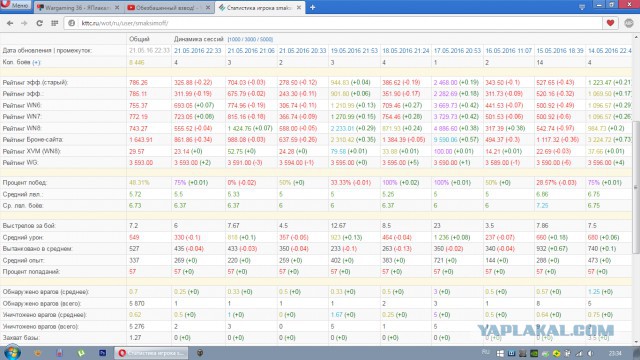Open the Windows Start menu
This screenshot has width=640, height=360.
click(x=12, y=353)
